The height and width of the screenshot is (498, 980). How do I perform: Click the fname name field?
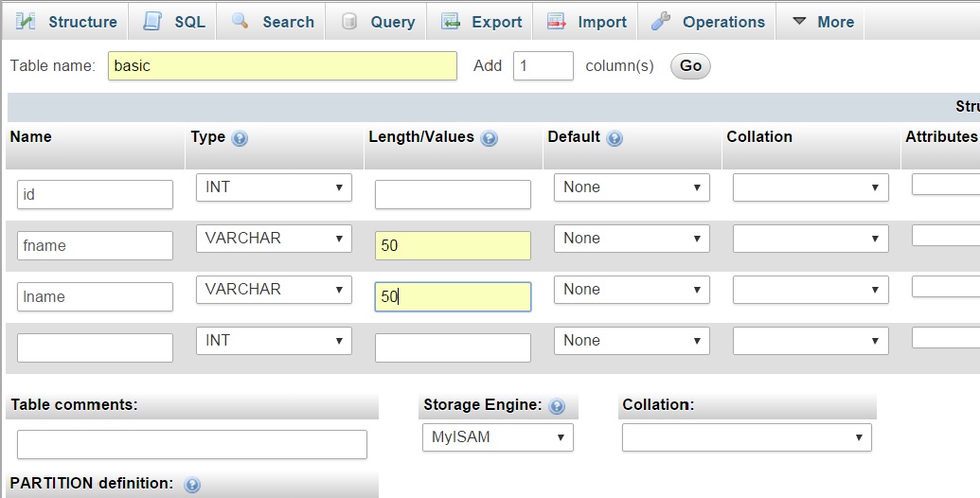tap(95, 245)
